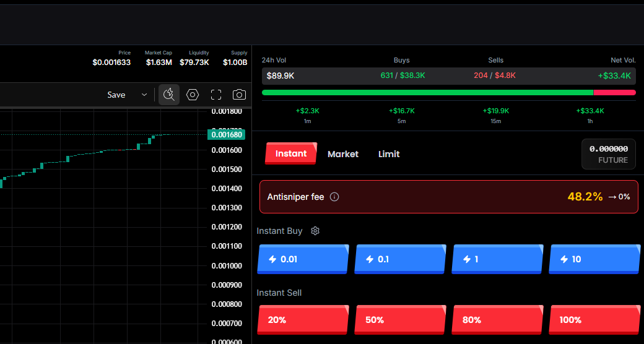Toggle fullscreen chart mode icon

pos(216,95)
